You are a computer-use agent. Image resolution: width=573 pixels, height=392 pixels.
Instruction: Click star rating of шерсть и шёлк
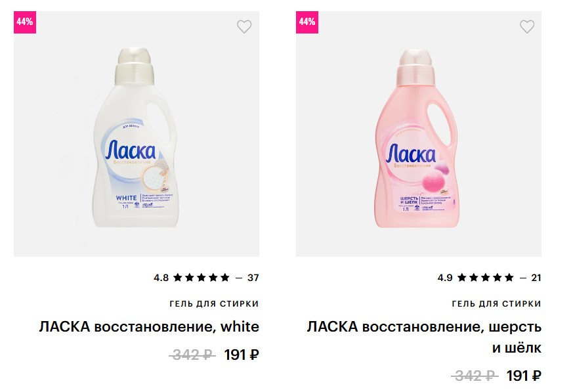(x=485, y=278)
